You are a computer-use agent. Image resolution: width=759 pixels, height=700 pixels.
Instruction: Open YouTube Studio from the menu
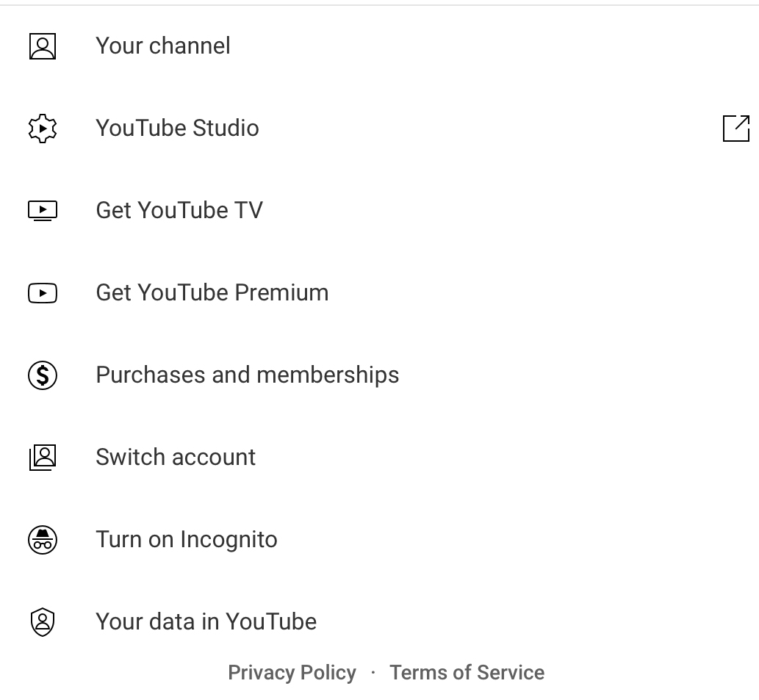[379, 129]
